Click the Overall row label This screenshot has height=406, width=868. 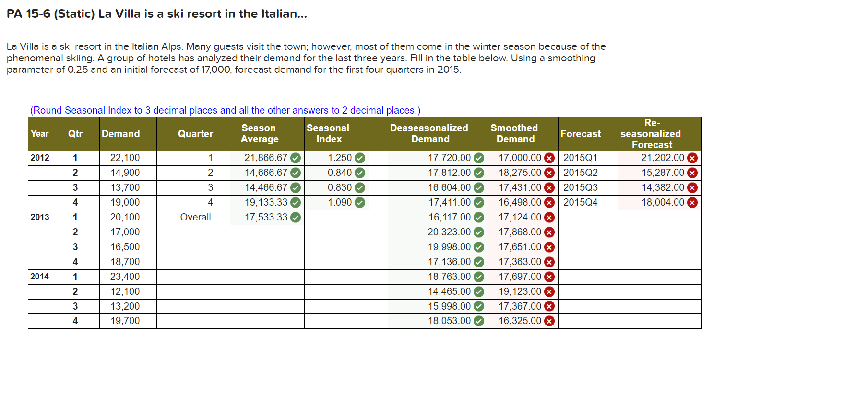pyautogui.click(x=195, y=217)
